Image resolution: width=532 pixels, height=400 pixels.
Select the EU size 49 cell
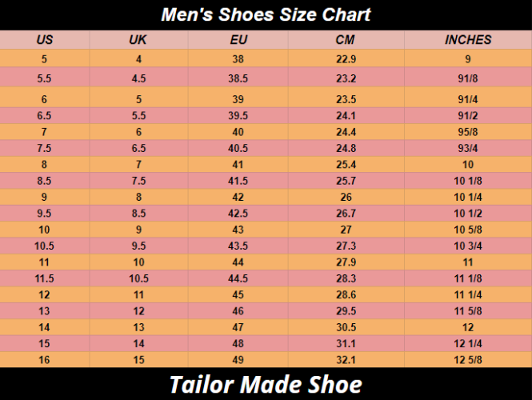[238, 360]
